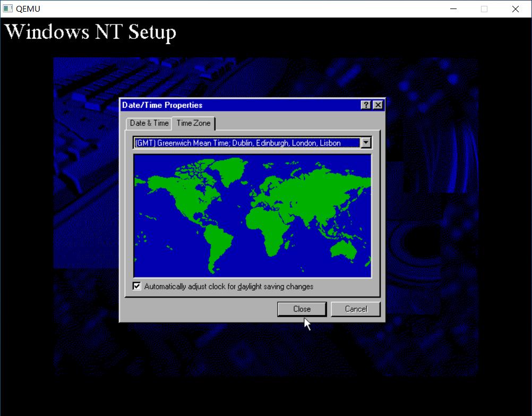Image resolution: width=532 pixels, height=416 pixels.
Task: Select the Time Zone tab
Action: (193, 123)
